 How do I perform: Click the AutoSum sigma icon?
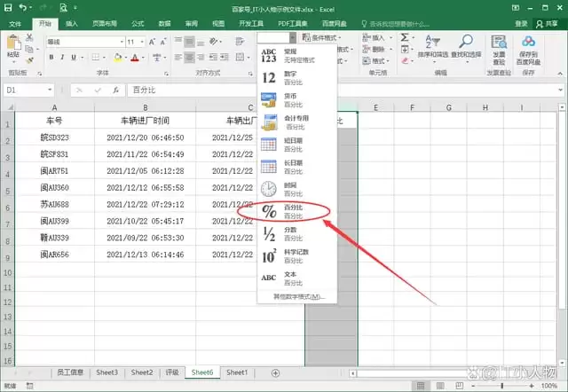coord(405,37)
